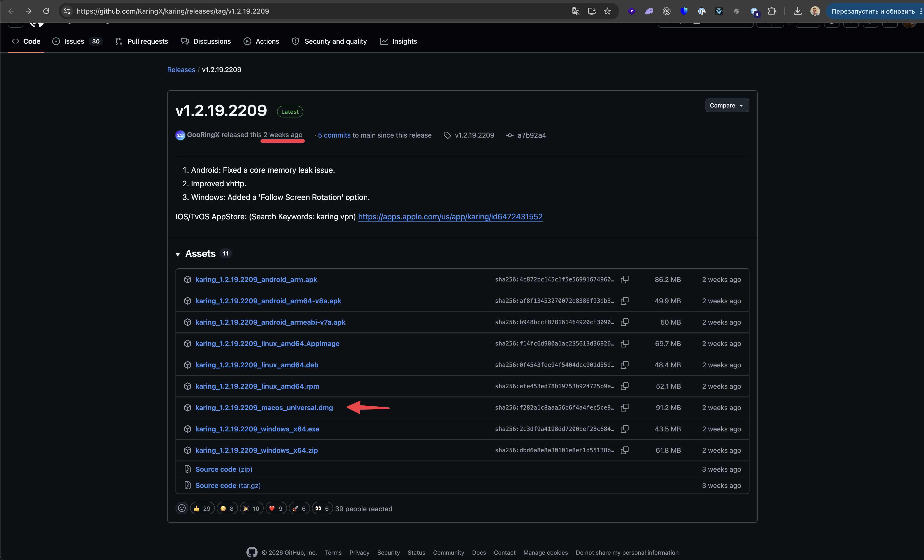Open the Manage cookies footer link
This screenshot has width=924, height=560.
(x=546, y=552)
